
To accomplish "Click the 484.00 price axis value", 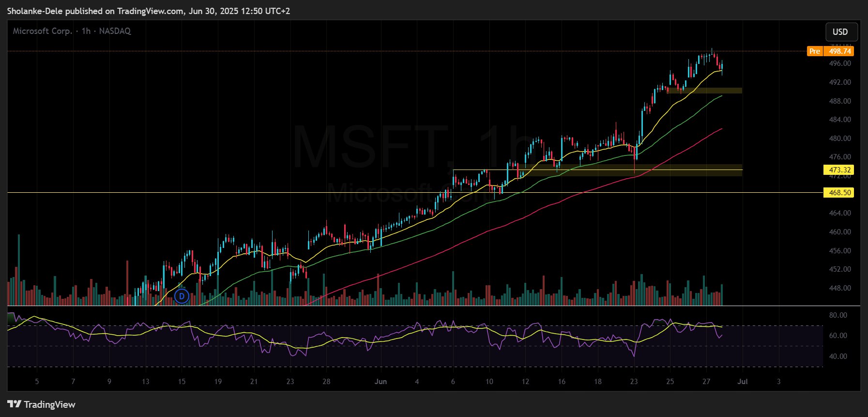I will tap(840, 120).
